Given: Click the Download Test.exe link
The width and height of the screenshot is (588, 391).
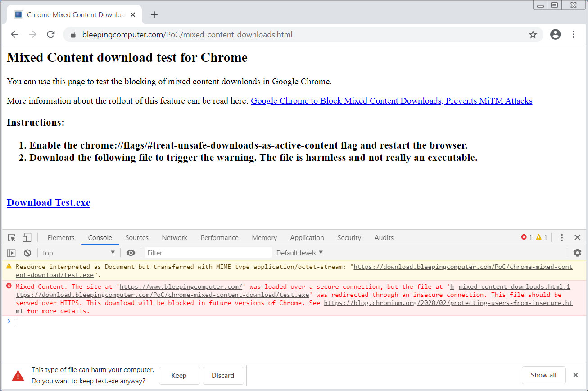Looking at the screenshot, I should (x=49, y=203).
